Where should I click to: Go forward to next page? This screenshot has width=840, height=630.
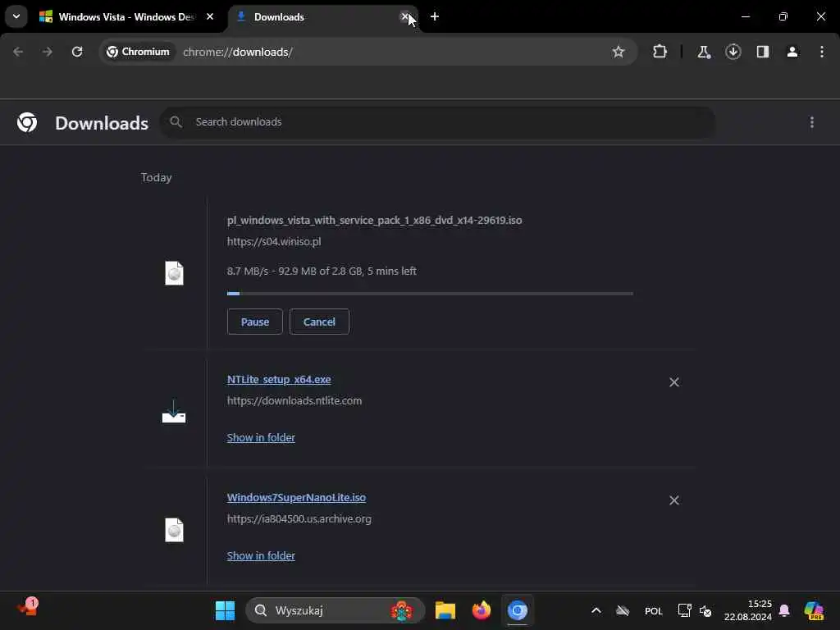coord(48,52)
